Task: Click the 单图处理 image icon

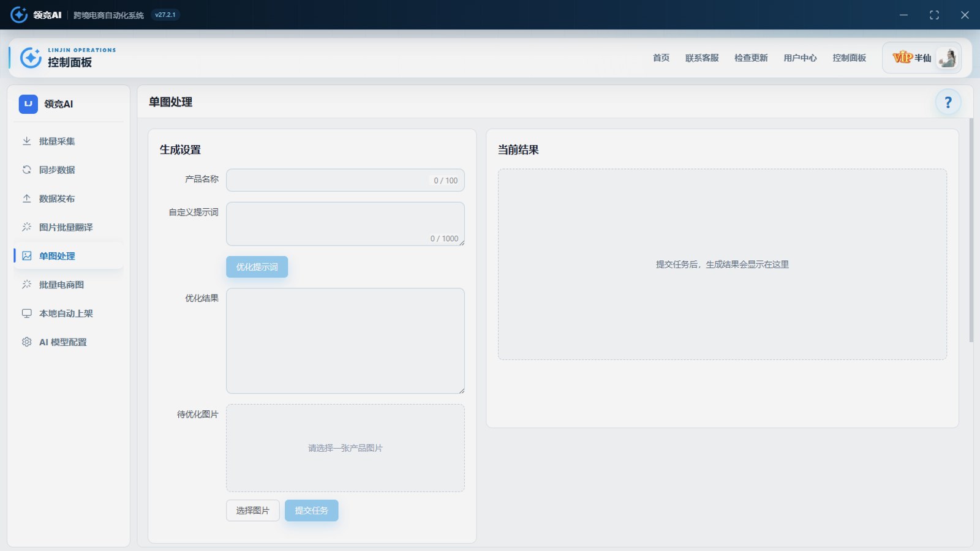Action: [27, 256]
